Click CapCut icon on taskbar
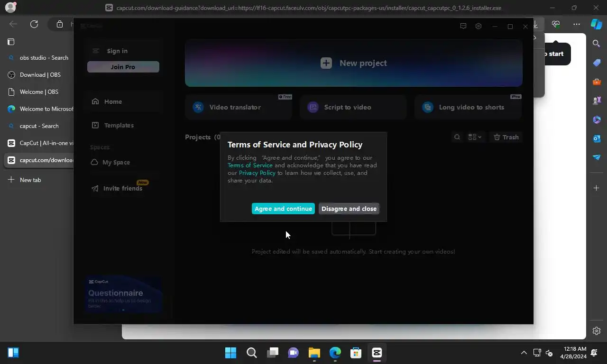 pos(377,353)
